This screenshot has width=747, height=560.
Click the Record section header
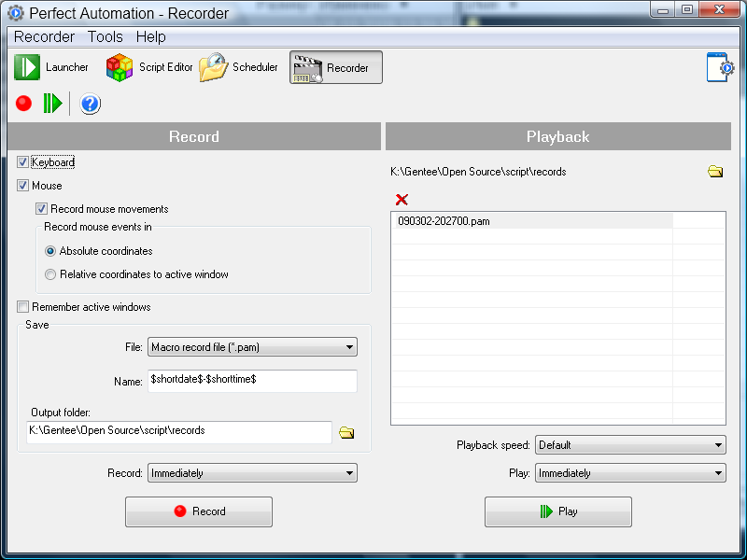[194, 136]
